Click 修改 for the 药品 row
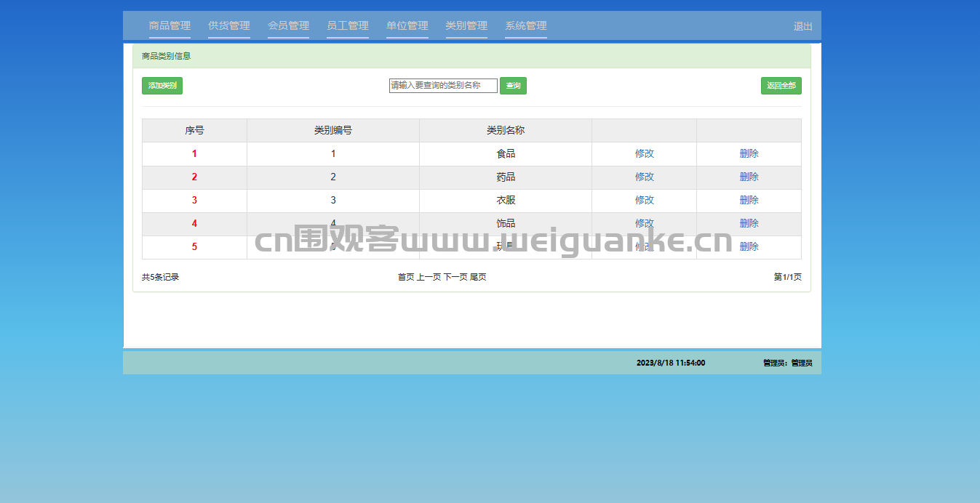The width and height of the screenshot is (980, 503). 645,177
